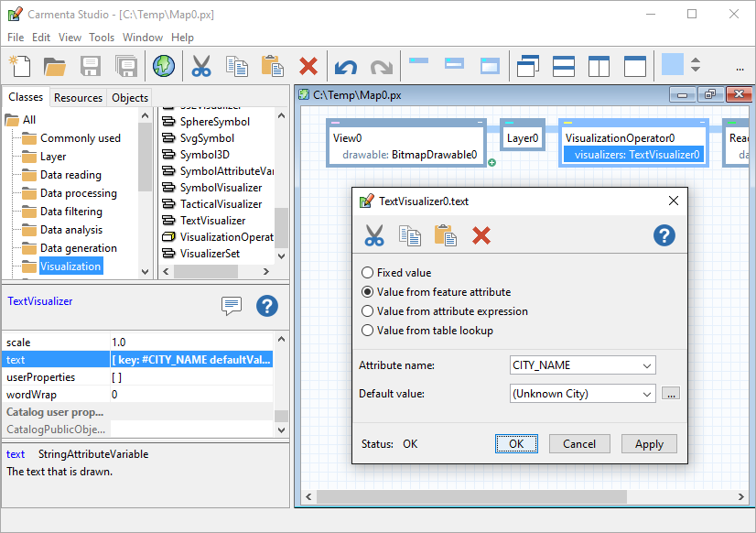Image resolution: width=756 pixels, height=533 pixels.
Task: Click the New file icon in main toolbar
Action: [x=20, y=66]
